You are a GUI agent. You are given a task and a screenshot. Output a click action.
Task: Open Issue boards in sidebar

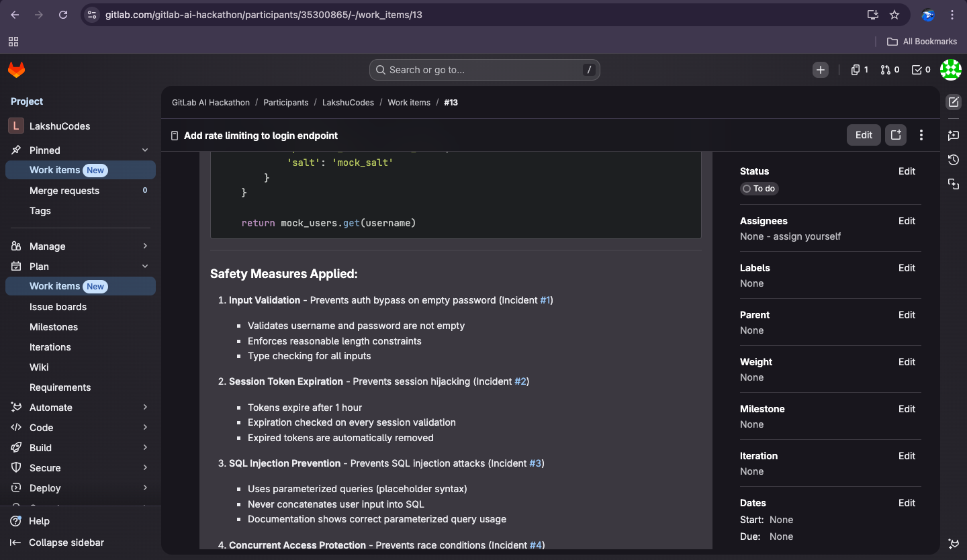pos(58,307)
